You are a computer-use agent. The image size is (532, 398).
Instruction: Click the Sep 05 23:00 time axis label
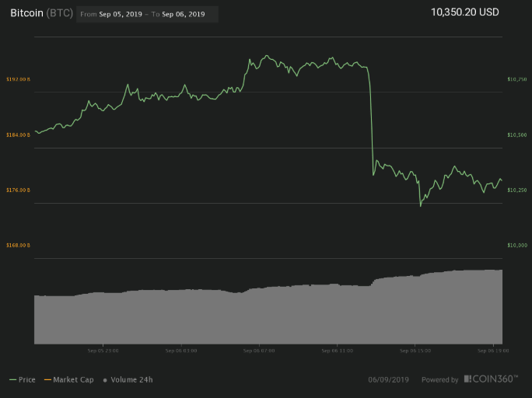tap(103, 351)
